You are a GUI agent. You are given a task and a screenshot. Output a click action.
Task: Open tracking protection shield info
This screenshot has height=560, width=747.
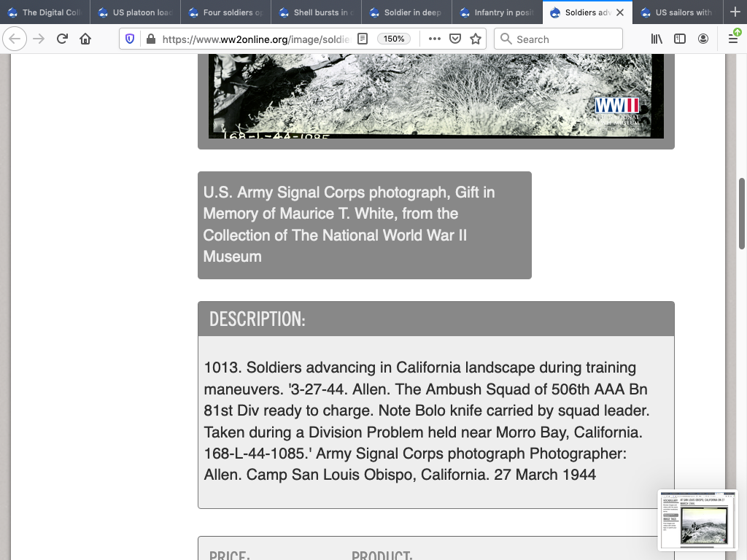click(130, 39)
